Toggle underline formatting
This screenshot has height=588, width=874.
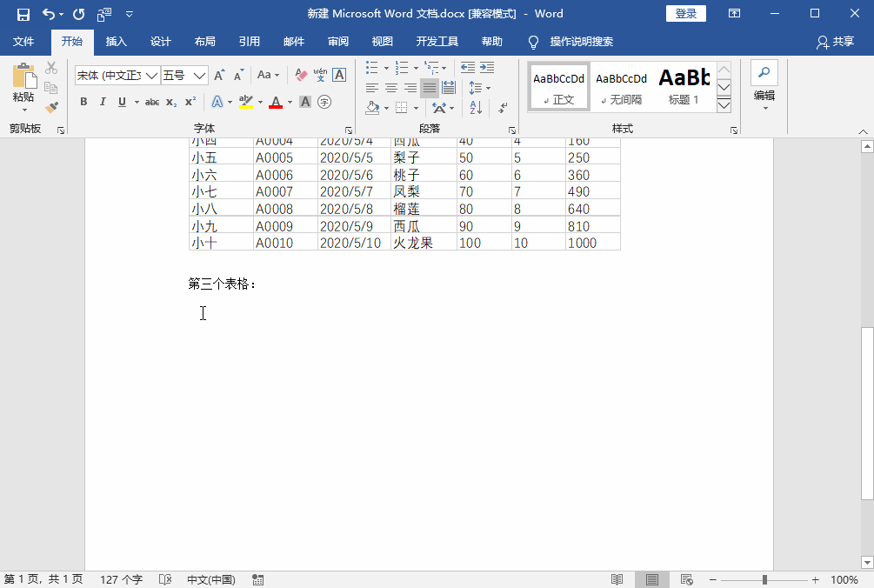click(x=122, y=102)
